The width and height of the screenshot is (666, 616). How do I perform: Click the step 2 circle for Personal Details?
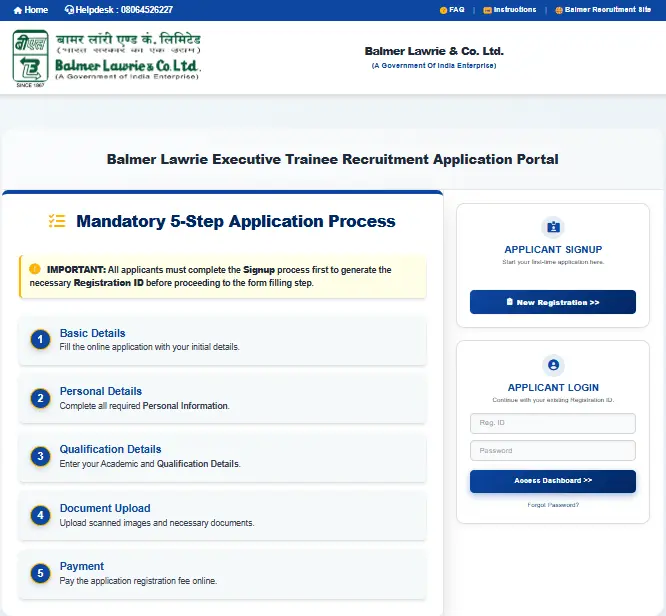coord(40,398)
